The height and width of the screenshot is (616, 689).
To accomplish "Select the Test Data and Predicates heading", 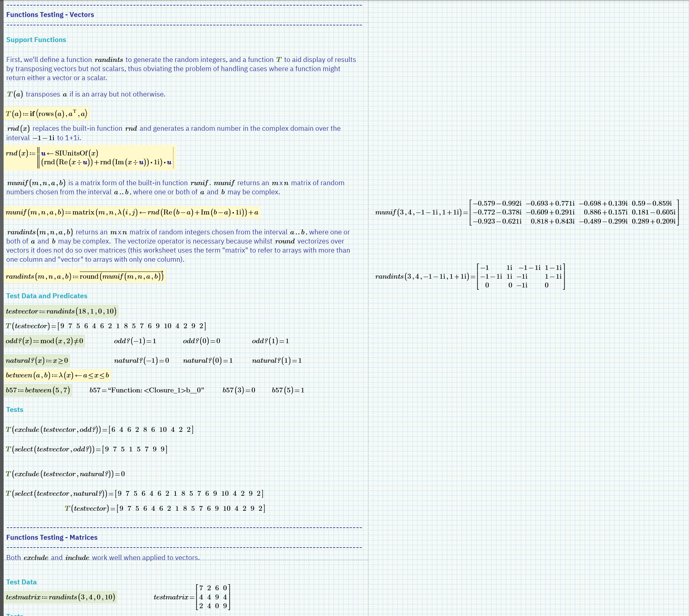I will (46, 296).
